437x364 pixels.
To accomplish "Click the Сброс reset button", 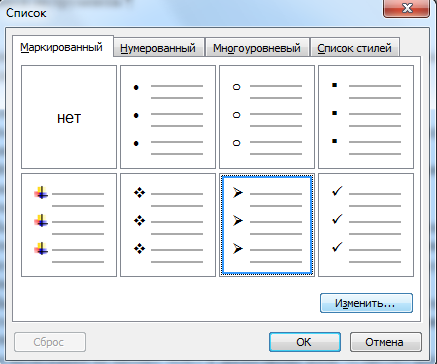I will point(50,342).
